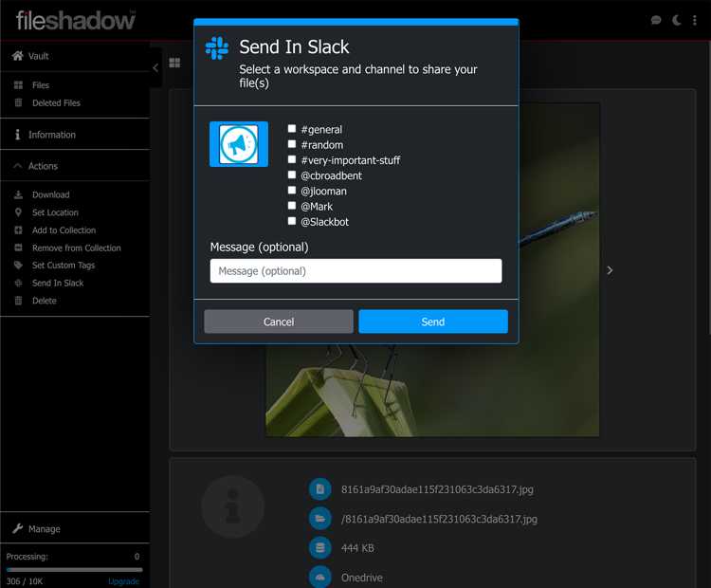Open the chat bubble icon in header

click(656, 20)
